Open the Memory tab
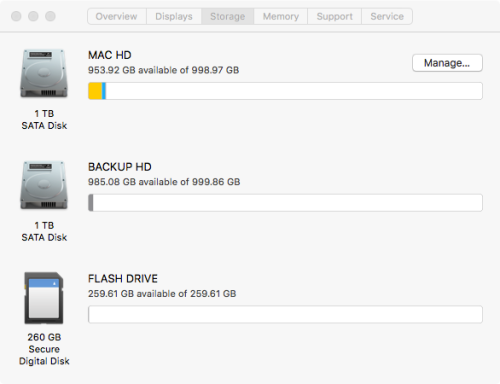Image resolution: width=500 pixels, height=384 pixels. (281, 16)
